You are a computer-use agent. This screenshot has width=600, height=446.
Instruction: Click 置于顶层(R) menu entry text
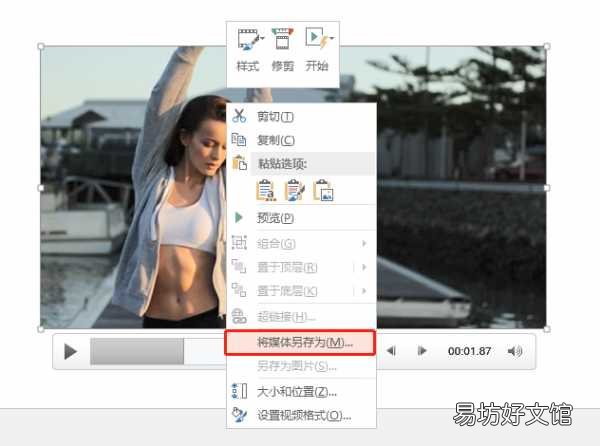(x=287, y=267)
